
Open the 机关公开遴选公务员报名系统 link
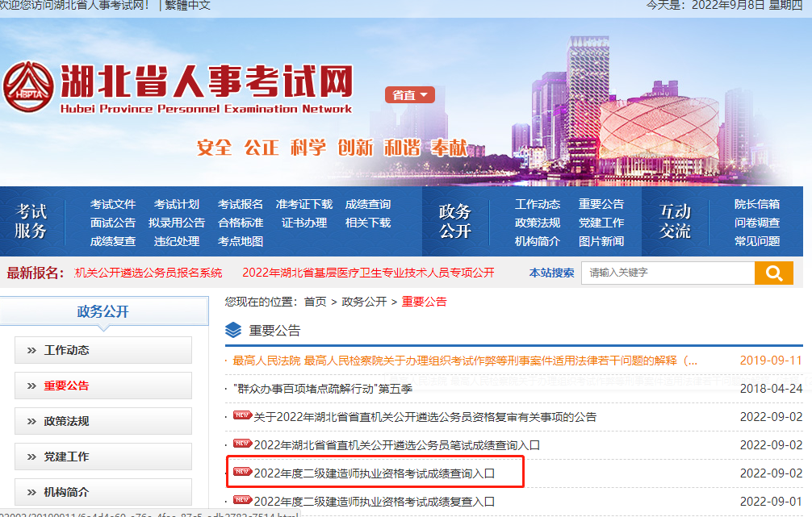tap(149, 273)
